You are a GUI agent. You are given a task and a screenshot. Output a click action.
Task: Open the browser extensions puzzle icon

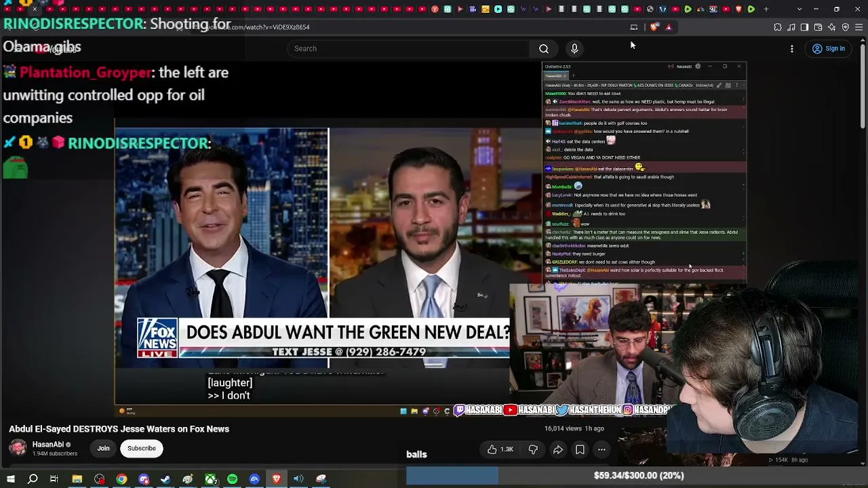[778, 27]
